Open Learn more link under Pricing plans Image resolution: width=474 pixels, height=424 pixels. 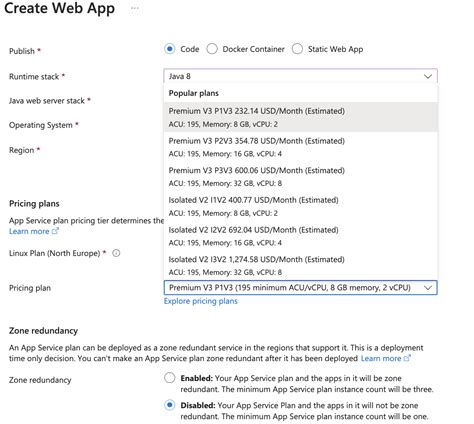[34, 231]
